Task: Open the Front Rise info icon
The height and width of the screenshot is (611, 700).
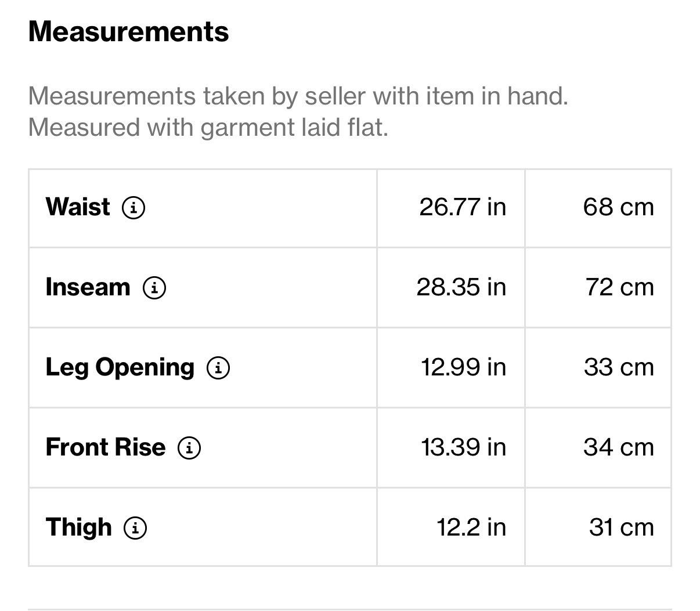Action: pyautogui.click(x=189, y=447)
